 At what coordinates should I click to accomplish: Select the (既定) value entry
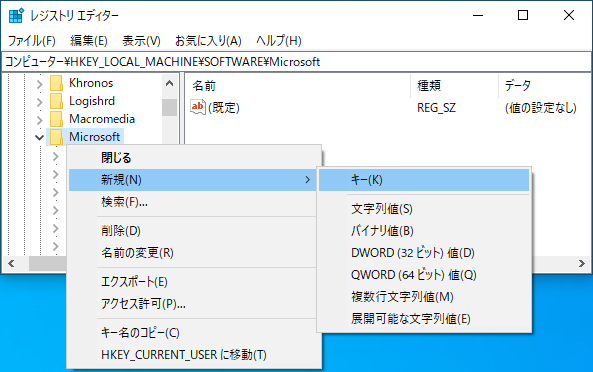pos(224,108)
